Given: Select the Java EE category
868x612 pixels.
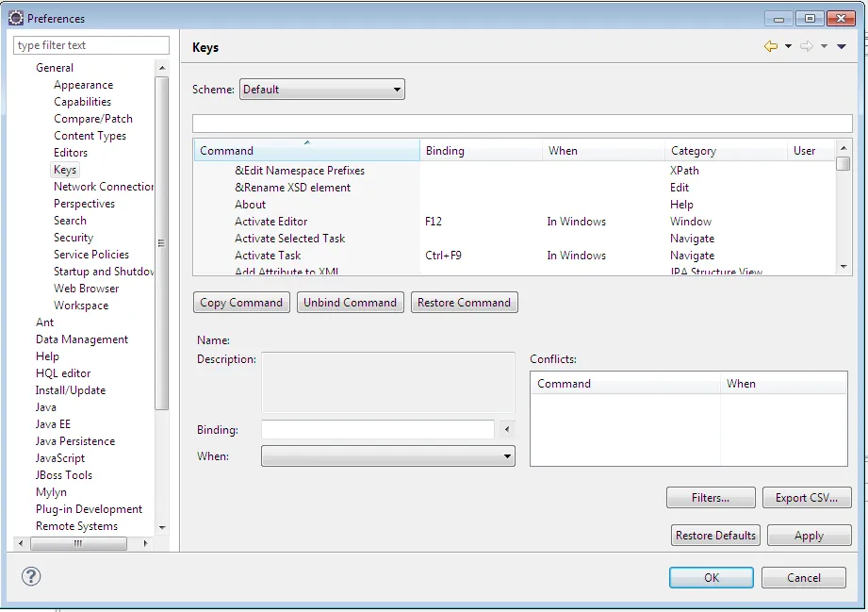Looking at the screenshot, I should point(53,424).
